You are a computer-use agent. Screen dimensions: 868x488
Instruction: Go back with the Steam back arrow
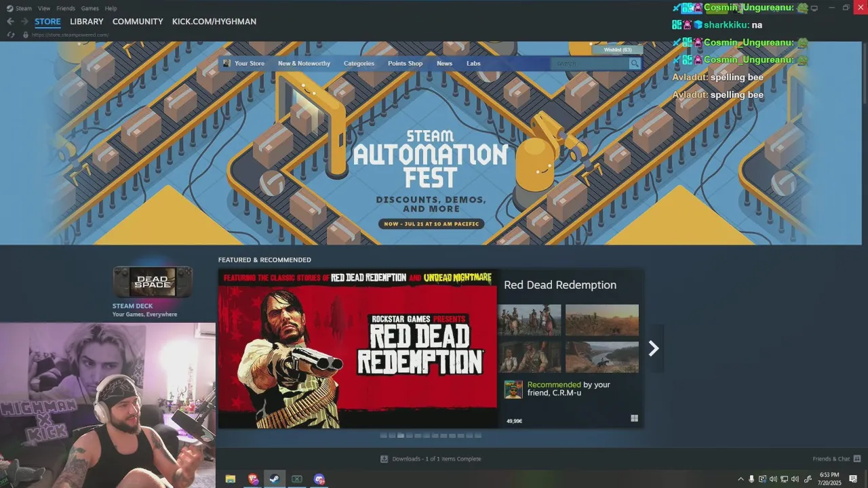10,22
